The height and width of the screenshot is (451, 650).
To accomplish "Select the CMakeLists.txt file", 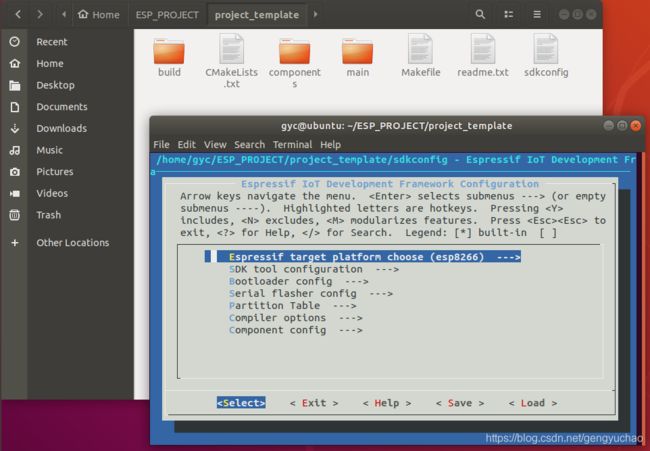I will [x=232, y=61].
